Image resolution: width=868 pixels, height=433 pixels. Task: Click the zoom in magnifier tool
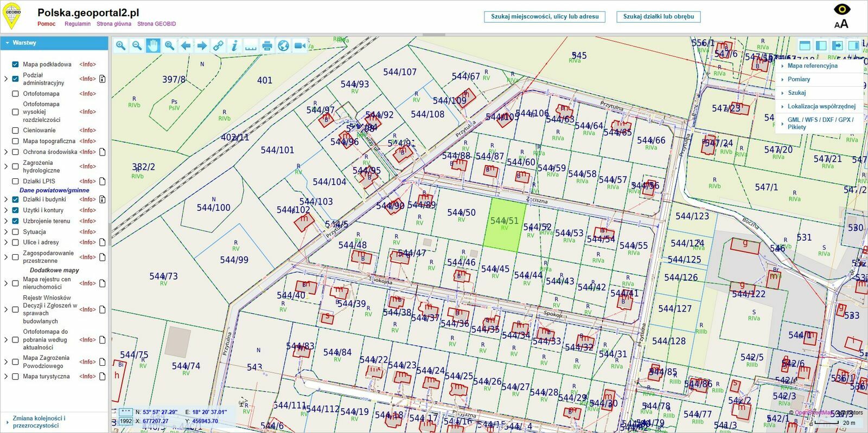(120, 46)
